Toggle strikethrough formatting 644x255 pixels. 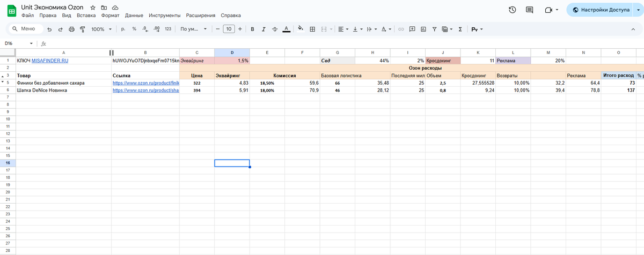275,29
